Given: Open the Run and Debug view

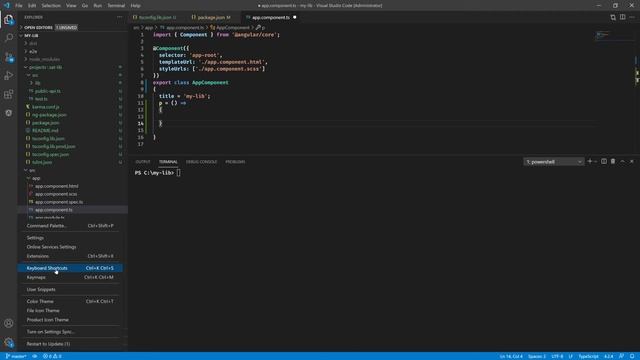Looking at the screenshot, I should (x=9, y=76).
